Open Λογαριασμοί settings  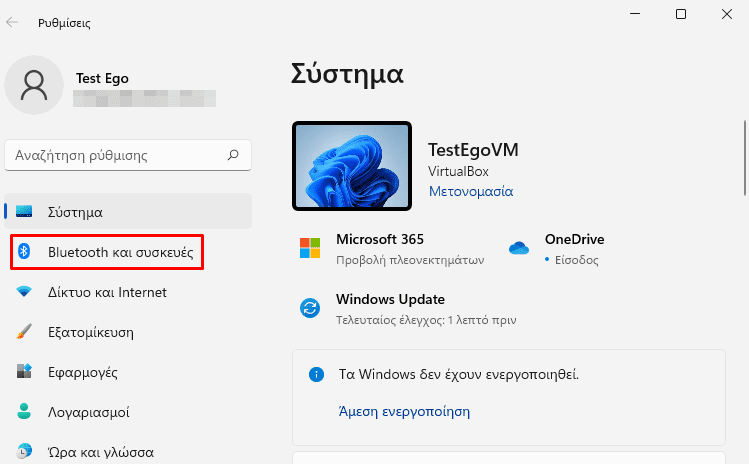(128, 412)
